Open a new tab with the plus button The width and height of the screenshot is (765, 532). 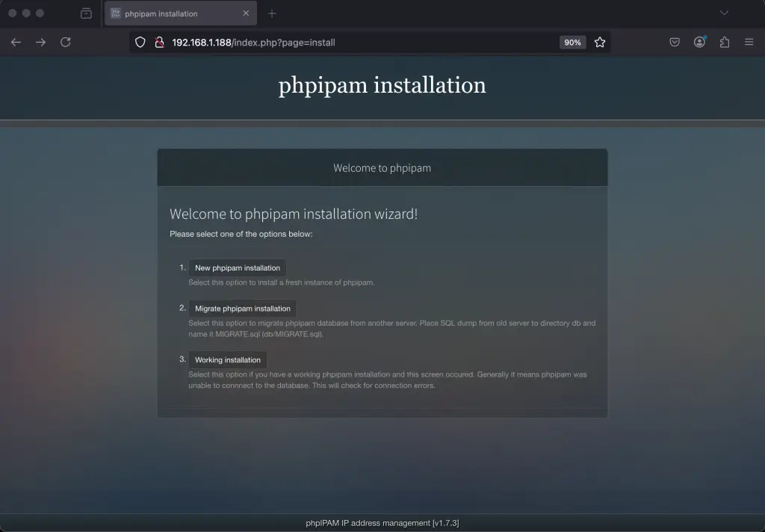click(x=271, y=13)
